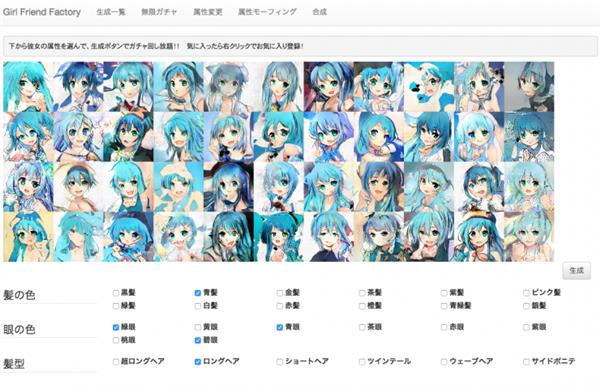Uncheck the ロングヘア hairstyle checkbox
600x392 pixels.
[x=197, y=362]
